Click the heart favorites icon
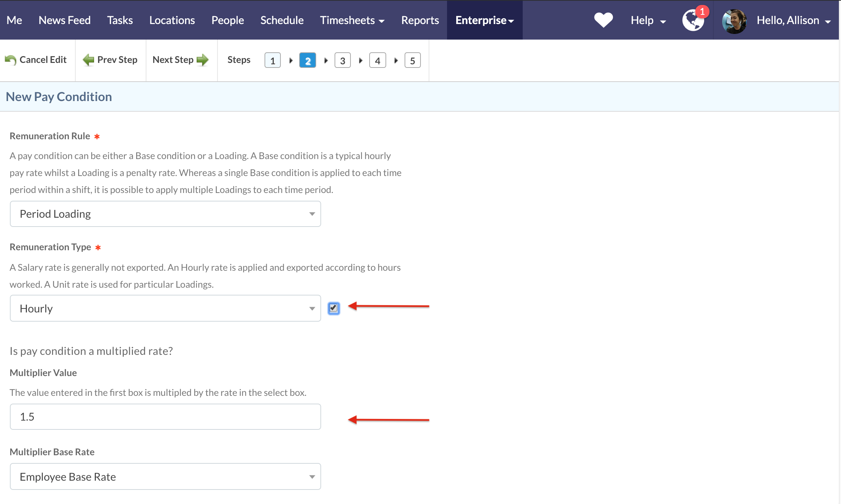Viewport: 841px width, 504px height. (603, 20)
